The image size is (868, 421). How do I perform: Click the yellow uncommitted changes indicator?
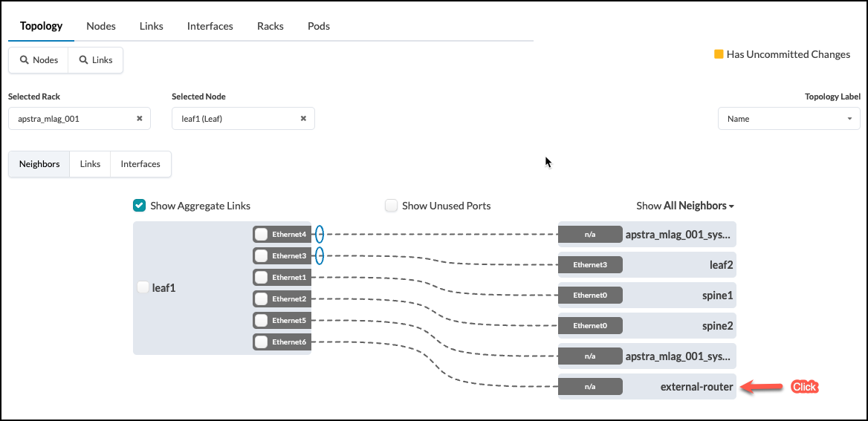coord(719,54)
